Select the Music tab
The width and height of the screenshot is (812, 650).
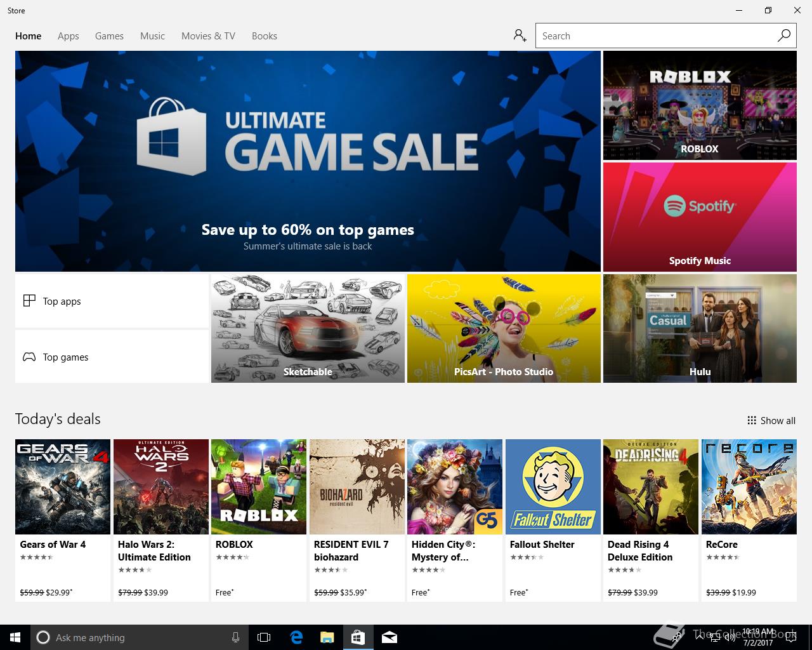[x=152, y=36]
